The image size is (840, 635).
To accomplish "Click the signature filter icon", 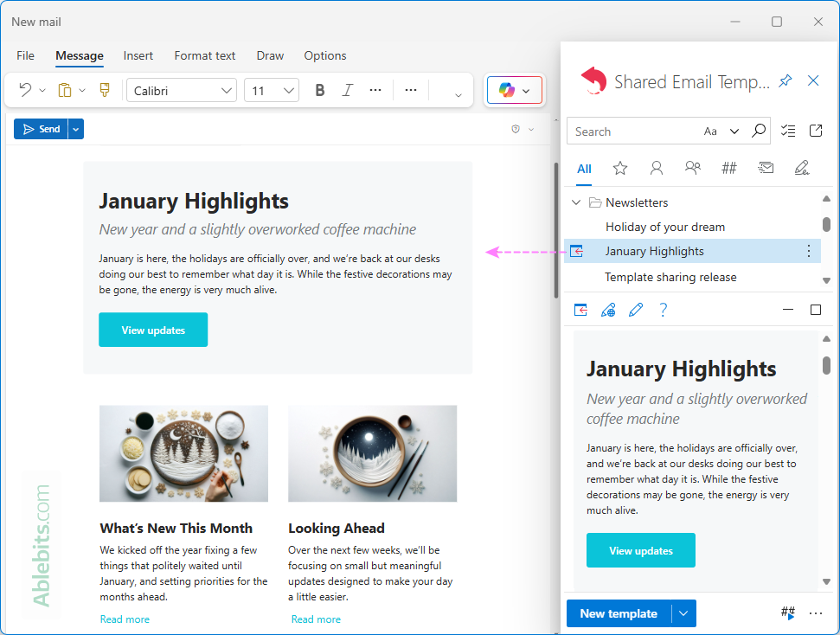I will click(x=802, y=168).
